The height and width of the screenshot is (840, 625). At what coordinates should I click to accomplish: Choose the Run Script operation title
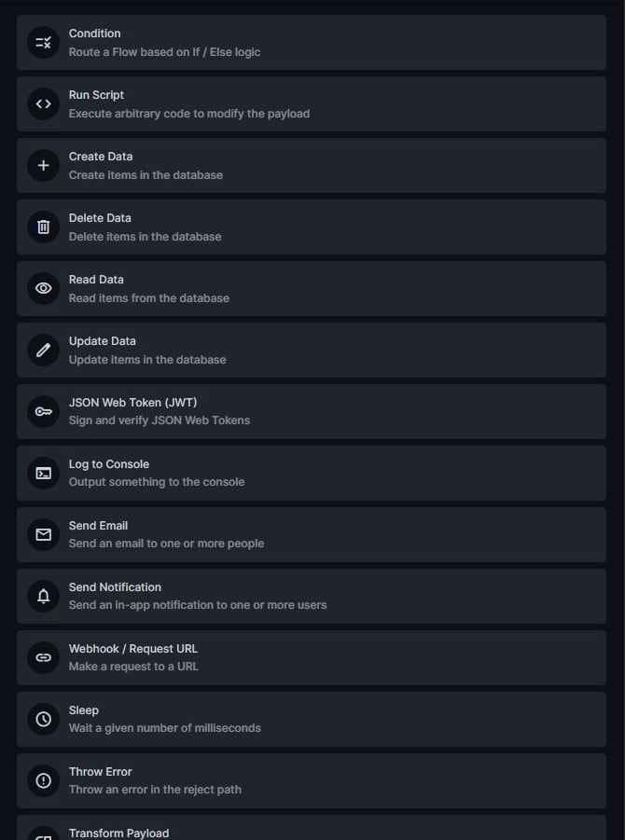(x=96, y=95)
